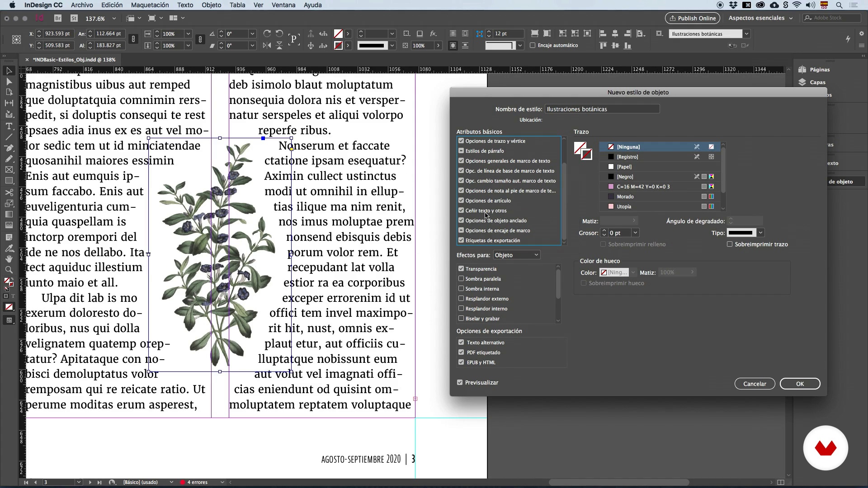The image size is (868, 488).
Task: Select the Page tool
Action: [9, 93]
